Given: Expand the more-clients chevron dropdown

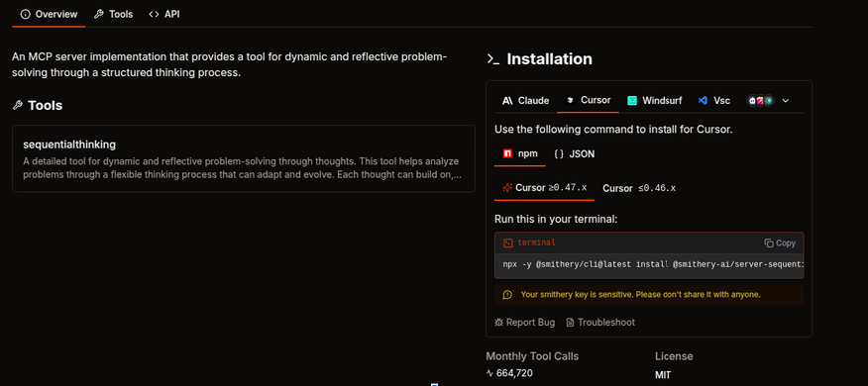Looking at the screenshot, I should pyautogui.click(x=785, y=101).
